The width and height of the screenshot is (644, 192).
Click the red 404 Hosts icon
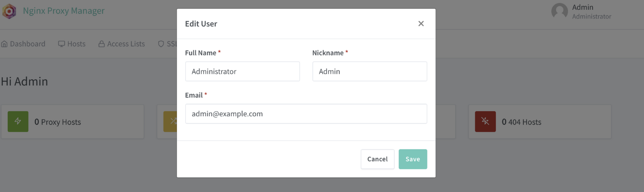pyautogui.click(x=485, y=121)
